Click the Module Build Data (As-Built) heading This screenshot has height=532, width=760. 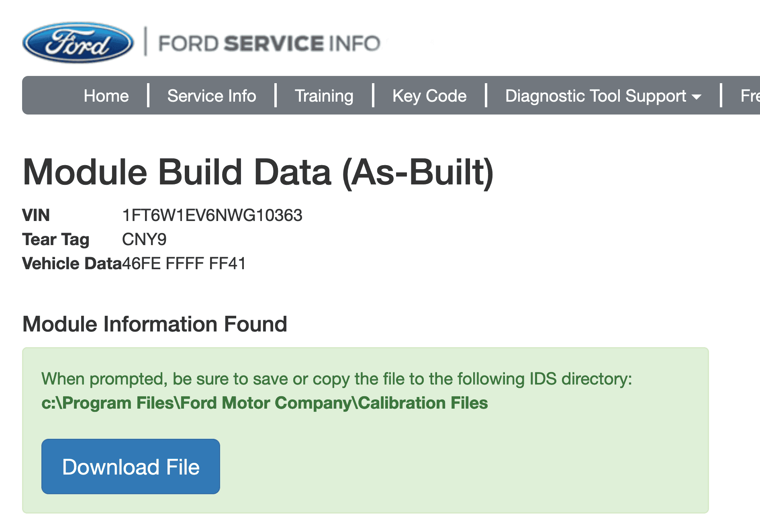pos(259,172)
